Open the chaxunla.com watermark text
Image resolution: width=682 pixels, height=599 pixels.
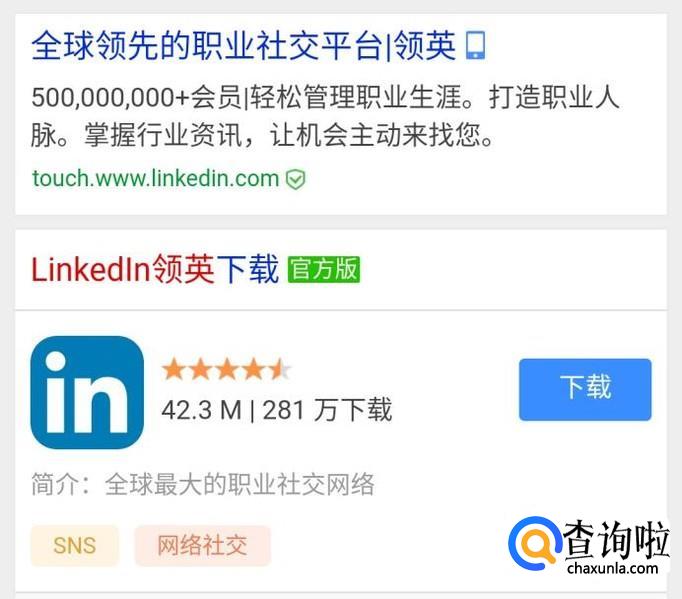pos(612,568)
